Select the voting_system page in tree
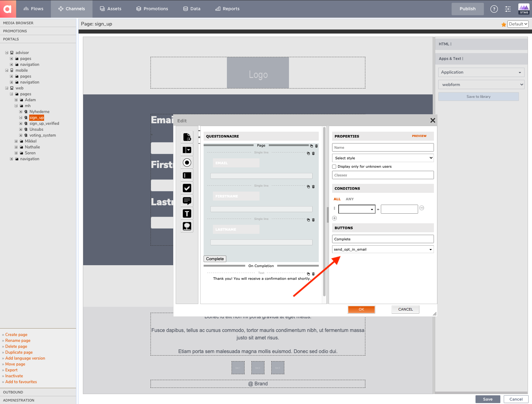This screenshot has height=404, width=532. [43, 135]
